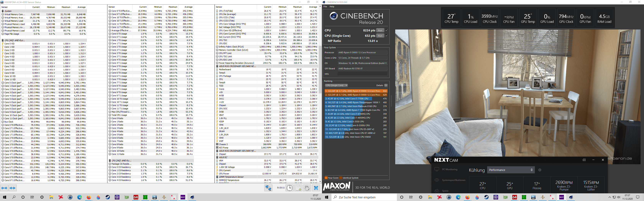Open Steam from the left taskbar

click(x=108, y=197)
